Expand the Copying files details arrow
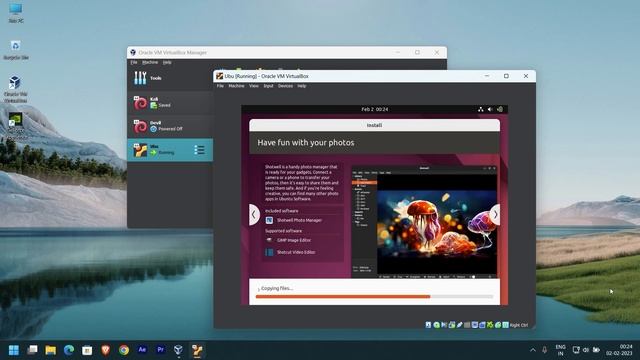The width and height of the screenshot is (640, 360). pyautogui.click(x=258, y=289)
